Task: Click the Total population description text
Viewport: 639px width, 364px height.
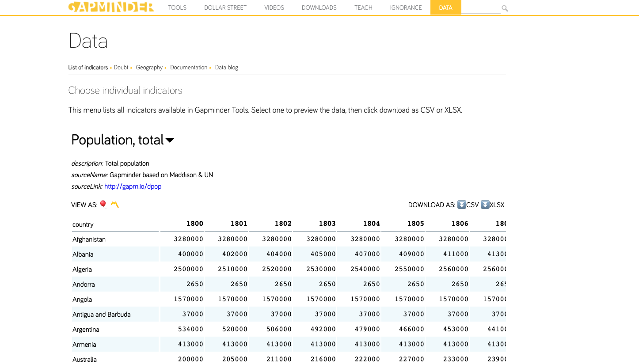Action: pos(127,163)
